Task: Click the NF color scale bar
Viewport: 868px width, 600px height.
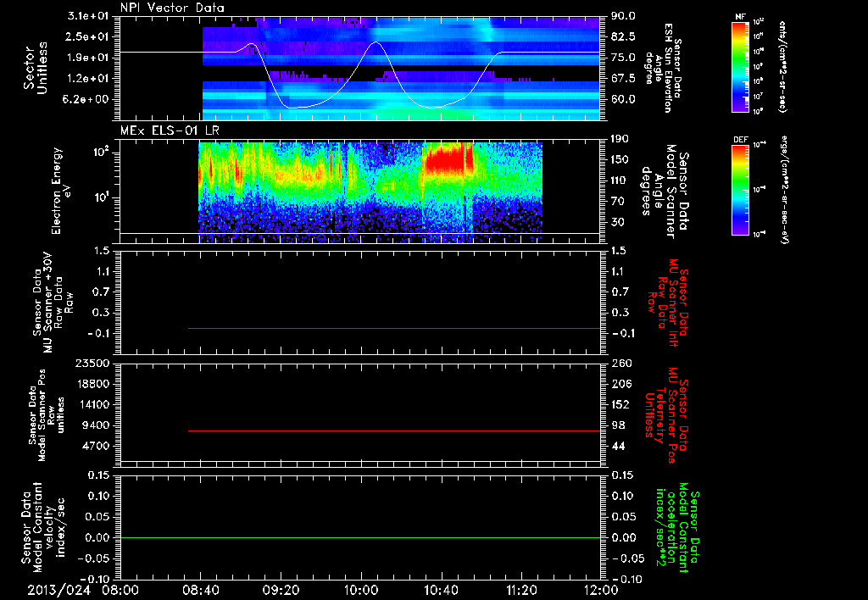Action: point(741,67)
